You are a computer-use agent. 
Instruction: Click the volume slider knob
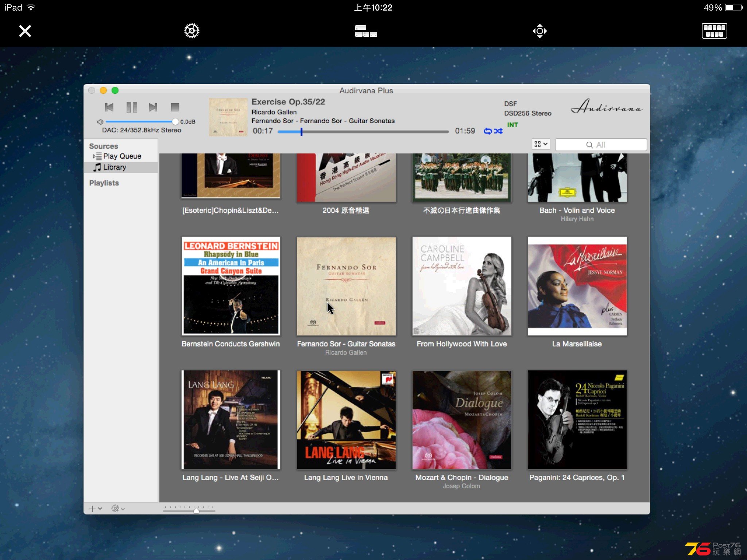click(175, 121)
